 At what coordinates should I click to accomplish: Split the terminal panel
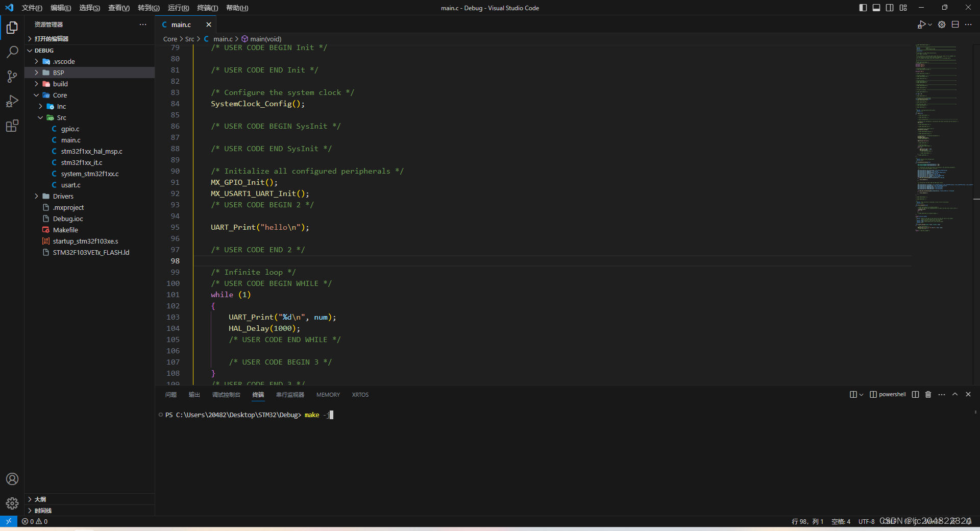tap(915, 394)
